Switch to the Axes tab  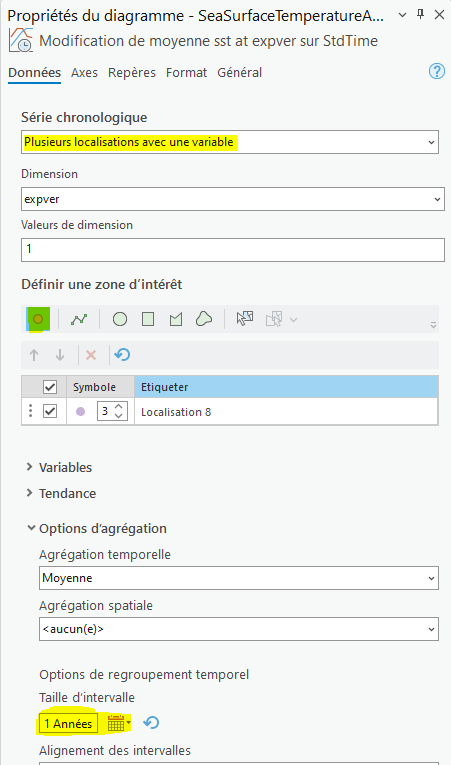(x=84, y=73)
